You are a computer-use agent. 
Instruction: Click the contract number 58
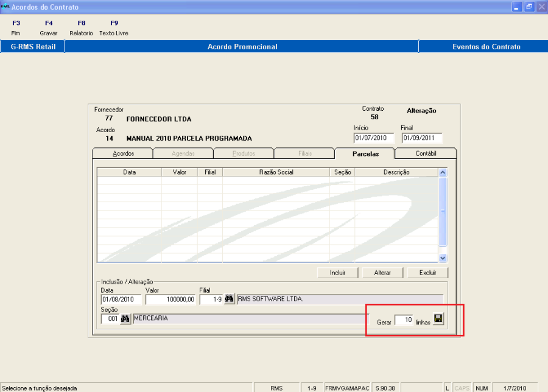(x=374, y=117)
